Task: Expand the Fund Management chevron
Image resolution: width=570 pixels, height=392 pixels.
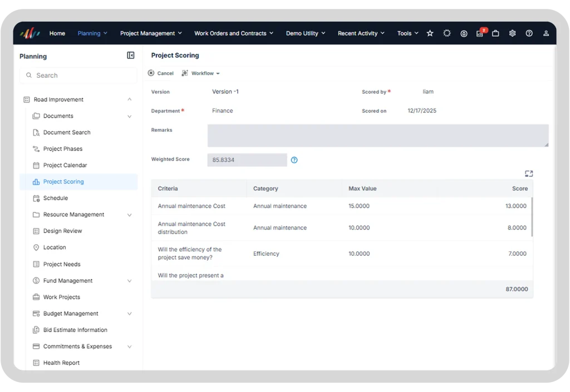Action: pyautogui.click(x=129, y=281)
